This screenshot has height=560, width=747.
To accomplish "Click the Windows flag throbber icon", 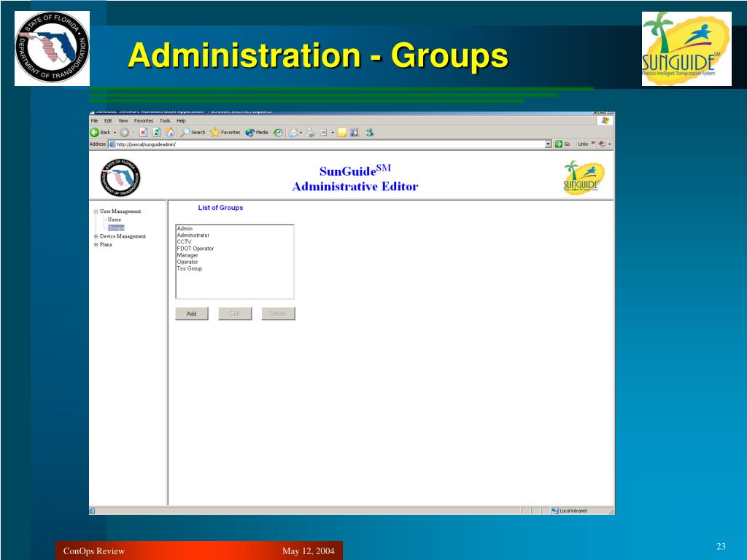I will [605, 120].
